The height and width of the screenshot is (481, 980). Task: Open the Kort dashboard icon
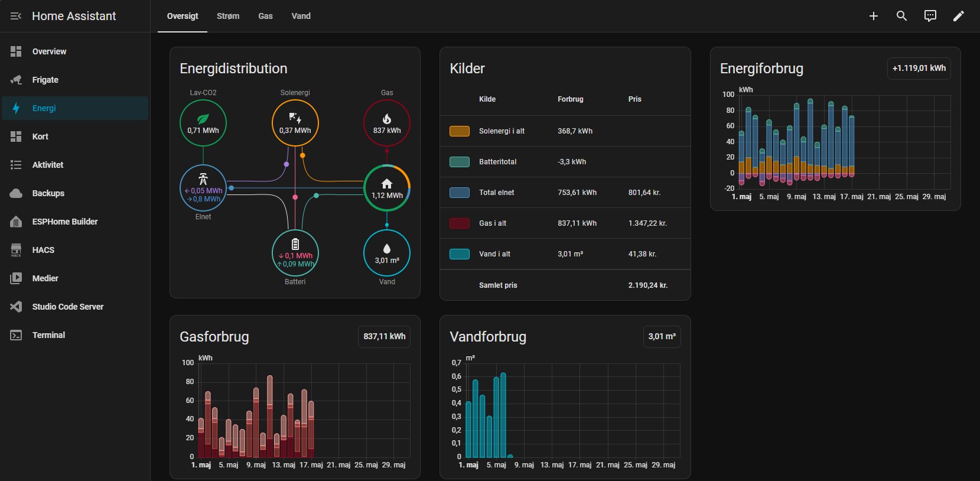point(16,136)
